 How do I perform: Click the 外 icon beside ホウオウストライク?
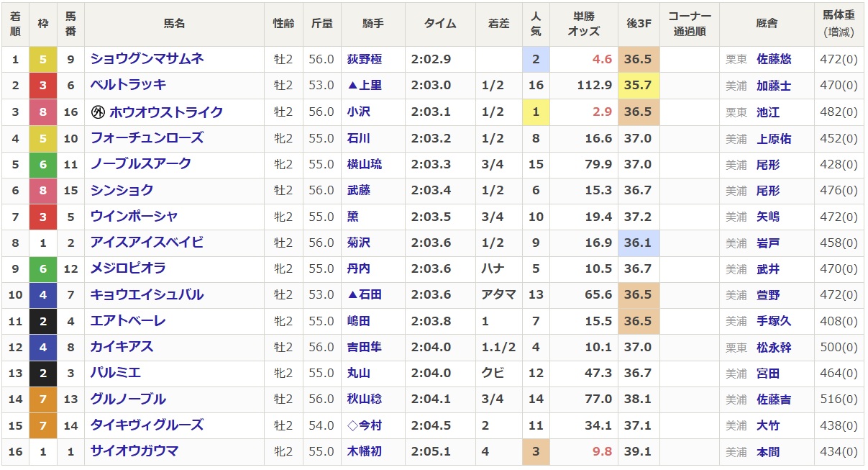98,112
